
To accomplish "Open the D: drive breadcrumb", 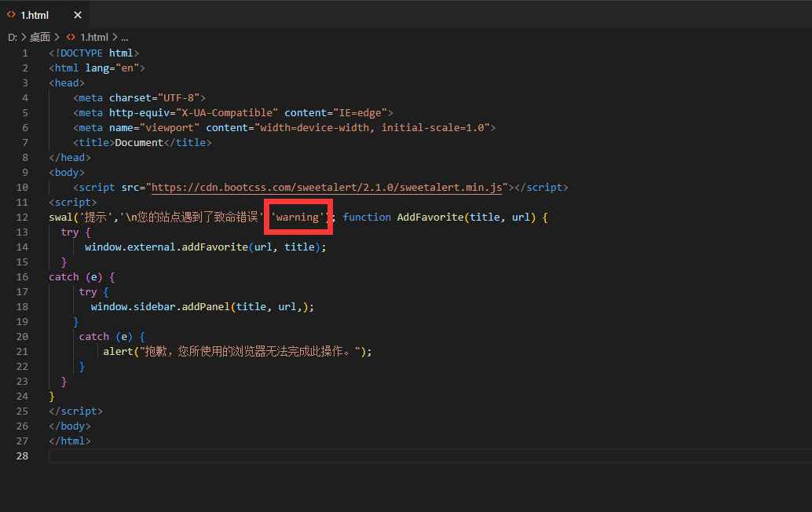I will [13, 37].
